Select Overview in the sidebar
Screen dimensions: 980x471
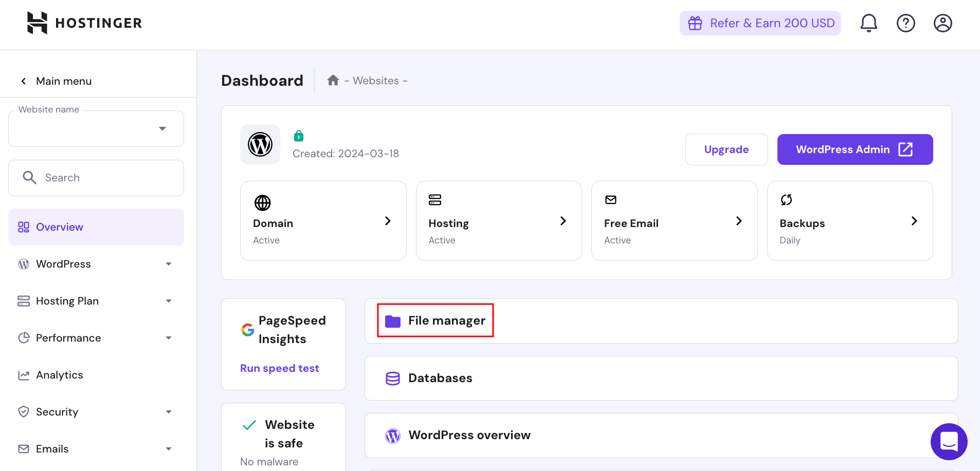(59, 227)
